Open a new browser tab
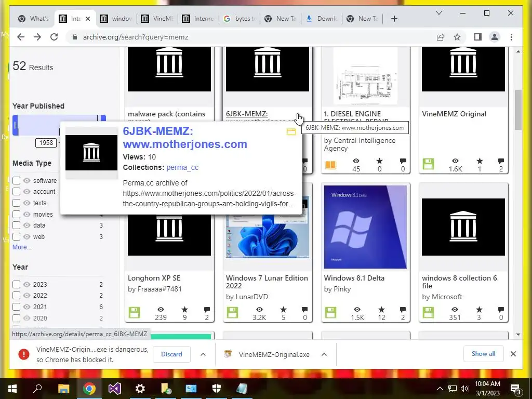This screenshot has height=399, width=532. tap(394, 19)
